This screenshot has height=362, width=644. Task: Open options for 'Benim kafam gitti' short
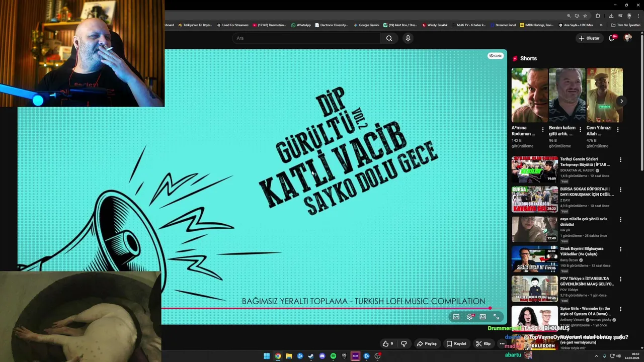580,130
